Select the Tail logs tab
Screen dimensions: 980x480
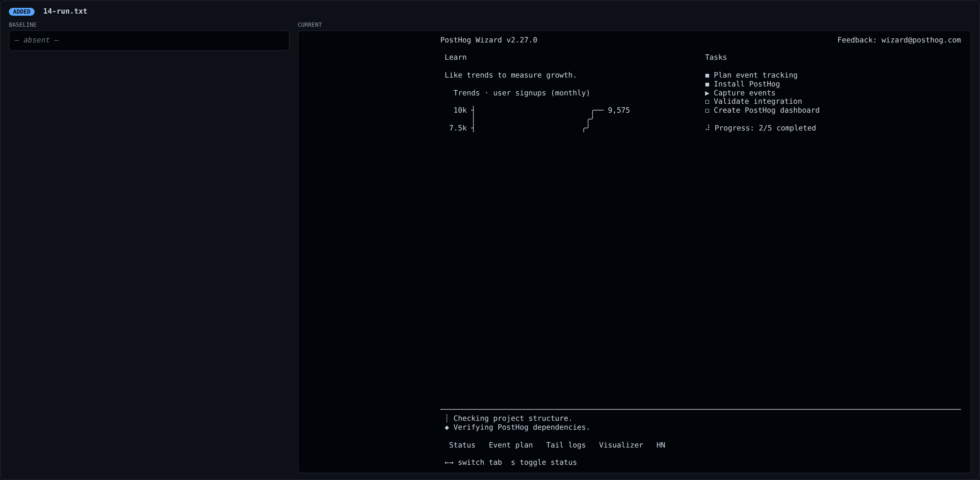click(x=566, y=445)
